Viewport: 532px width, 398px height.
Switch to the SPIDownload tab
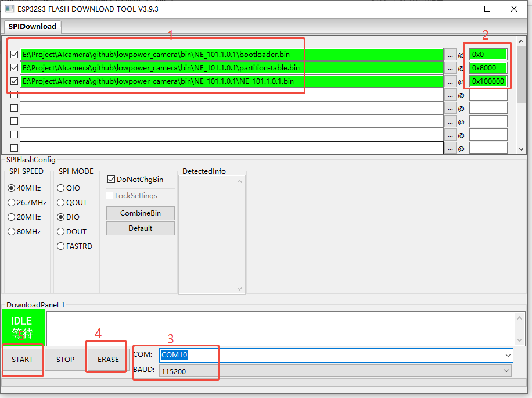point(32,27)
